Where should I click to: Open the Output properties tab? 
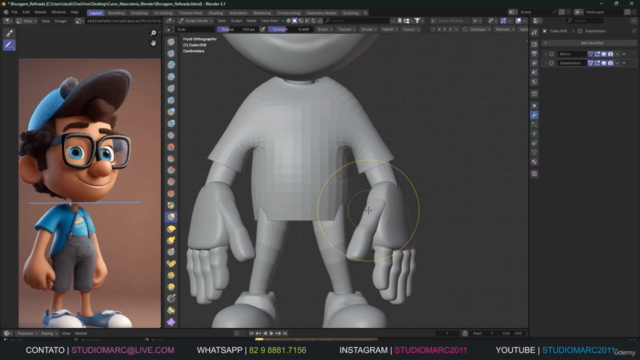534,53
